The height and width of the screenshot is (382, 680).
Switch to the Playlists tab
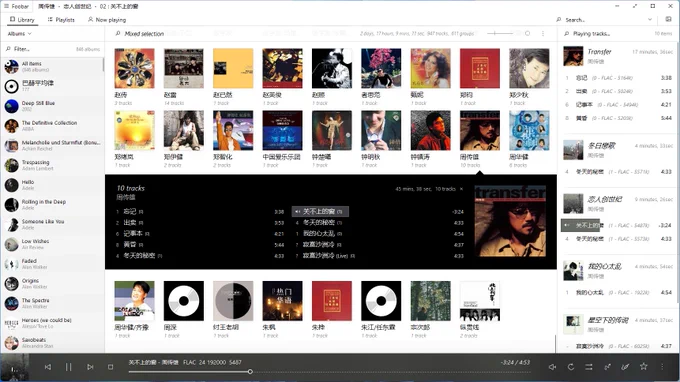(61, 20)
